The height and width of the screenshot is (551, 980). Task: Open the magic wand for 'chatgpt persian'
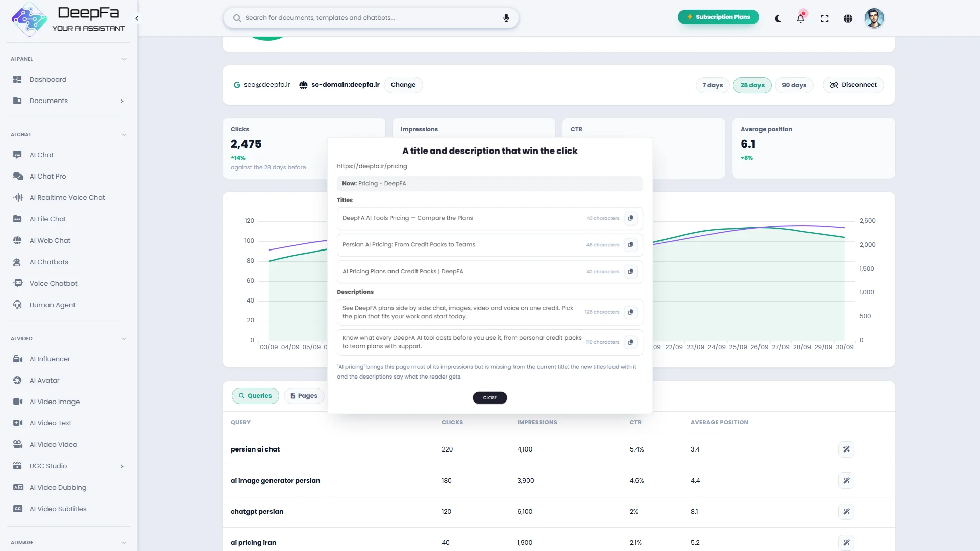[x=846, y=512]
